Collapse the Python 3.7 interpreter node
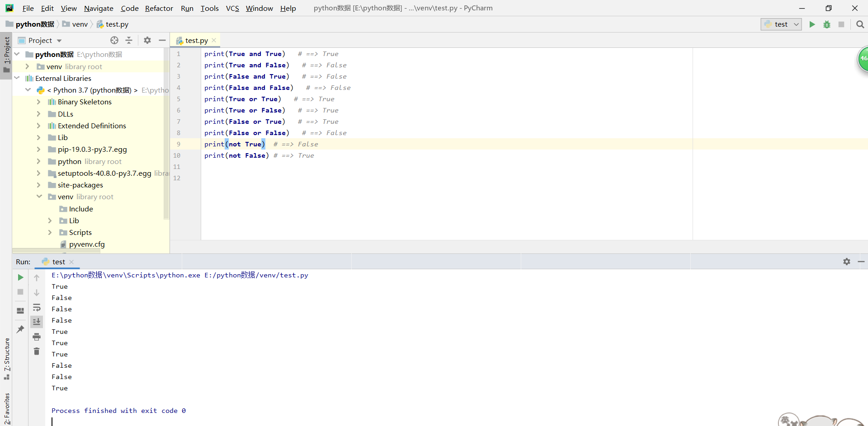The height and width of the screenshot is (426, 868). pos(28,90)
